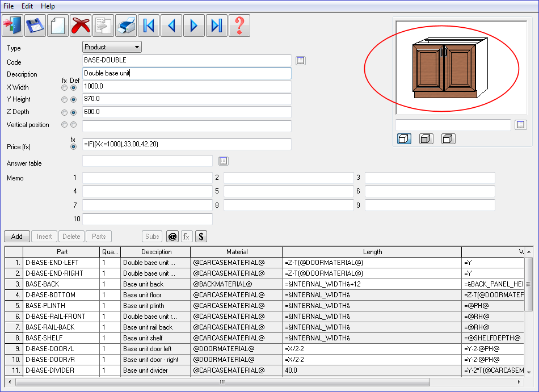539x392 pixels.
Task: Click the Description input field
Action: coord(187,73)
